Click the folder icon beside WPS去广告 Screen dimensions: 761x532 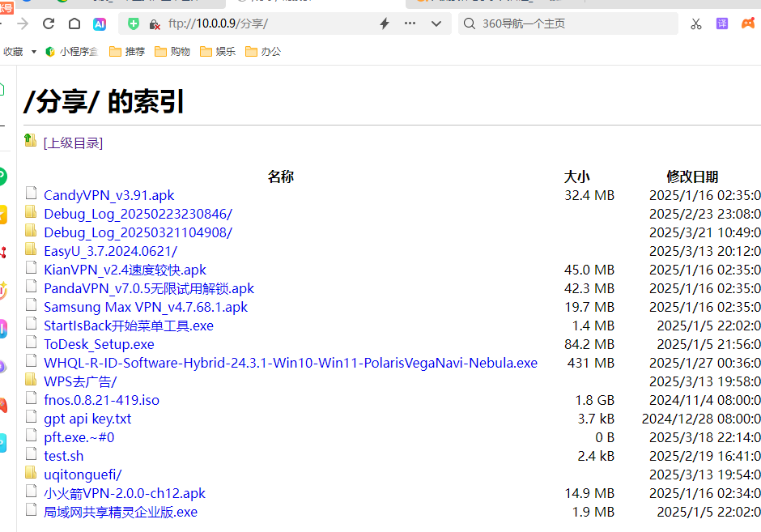[31, 379]
